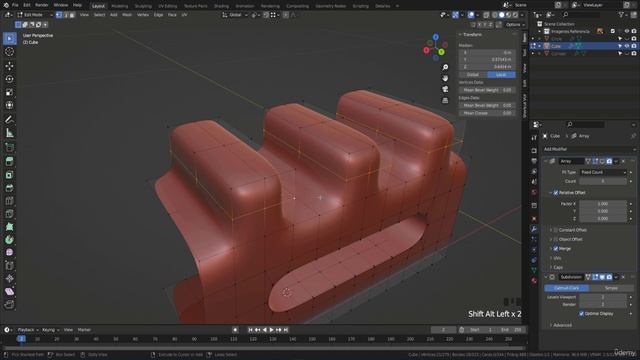Image resolution: width=640 pixels, height=360 pixels.
Task: Click the viewport zoom magnifier icon
Action: coord(445,67)
